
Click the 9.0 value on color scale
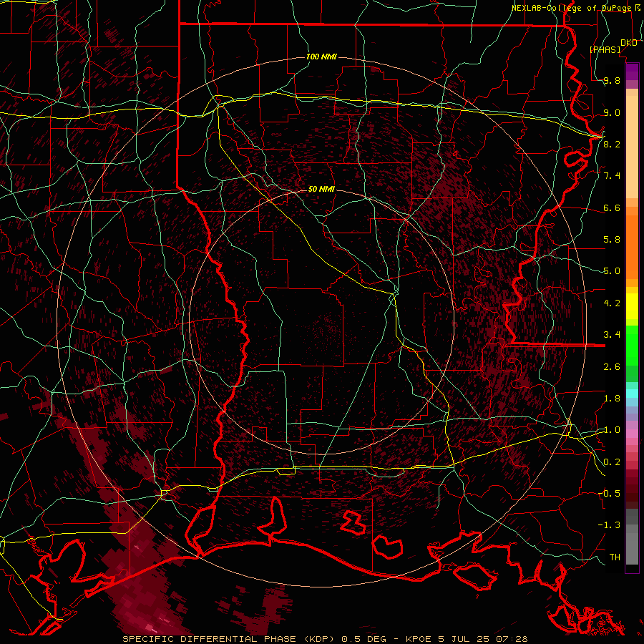[x=612, y=112]
